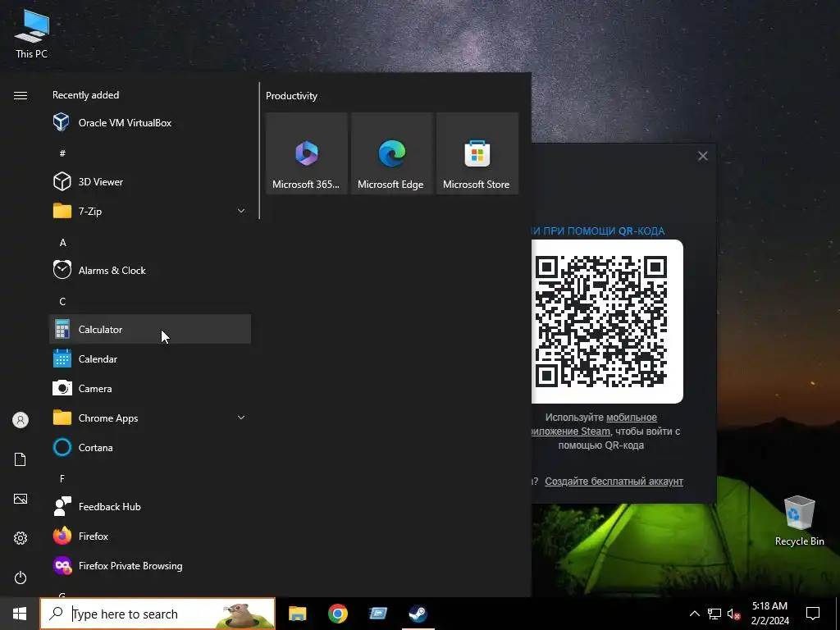Open Firefox Private Browsing
The height and width of the screenshot is (630, 840).
click(x=150, y=564)
